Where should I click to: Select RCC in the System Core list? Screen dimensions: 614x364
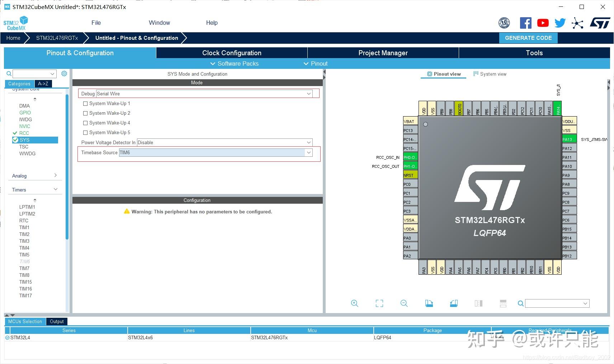[24, 133]
